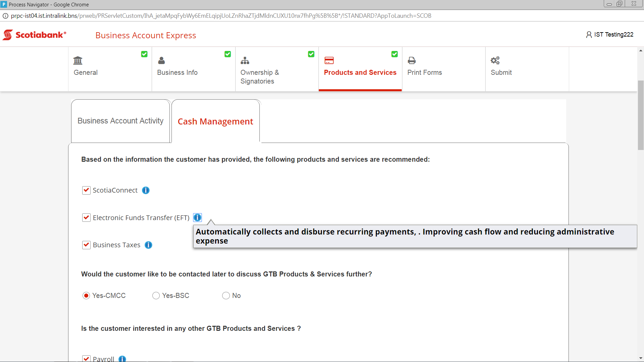
Task: Click the scrollbar up arrow
Action: 641,51
